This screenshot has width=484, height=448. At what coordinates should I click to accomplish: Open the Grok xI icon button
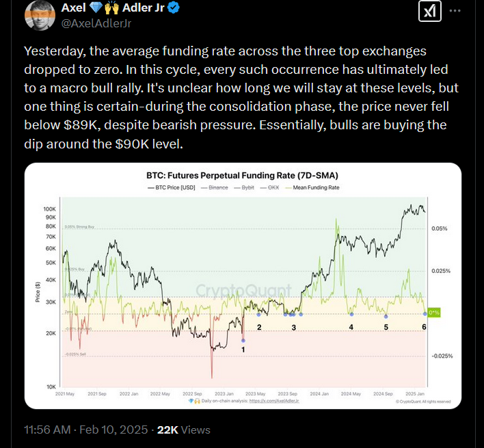(x=429, y=12)
